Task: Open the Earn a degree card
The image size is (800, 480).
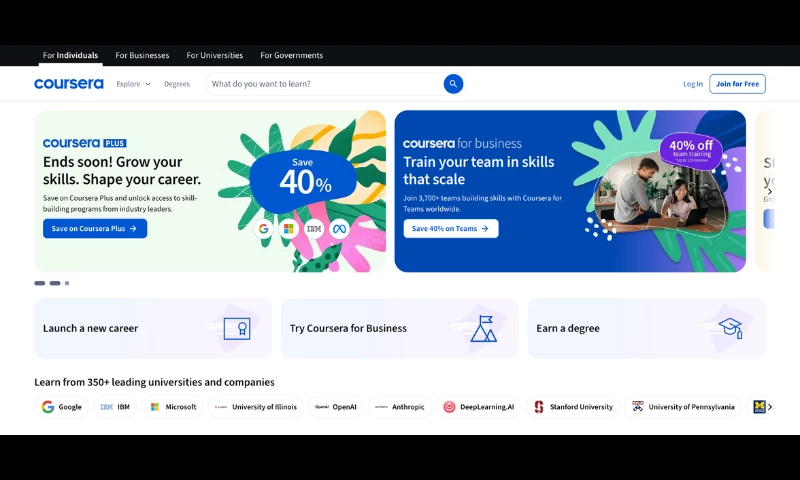Action: pos(646,328)
